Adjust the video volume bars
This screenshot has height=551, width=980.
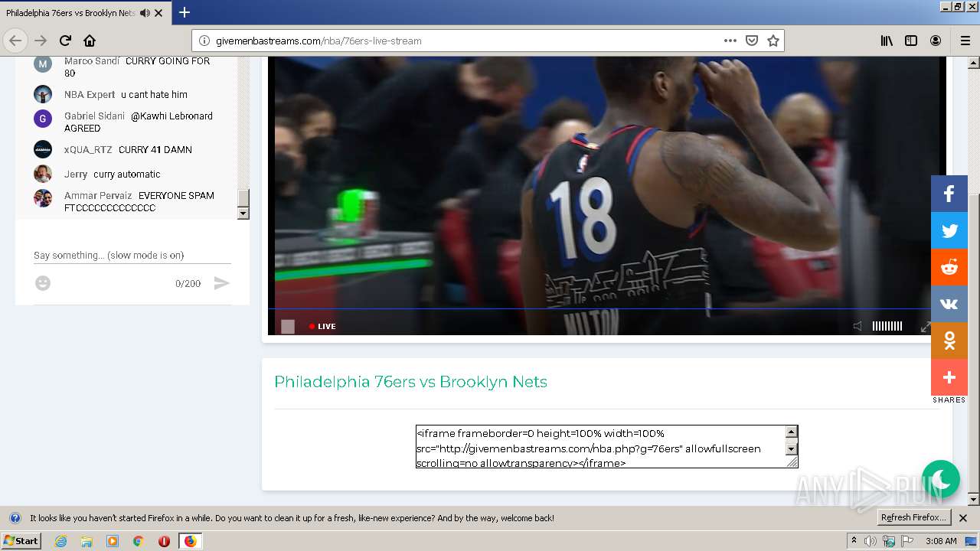point(887,326)
